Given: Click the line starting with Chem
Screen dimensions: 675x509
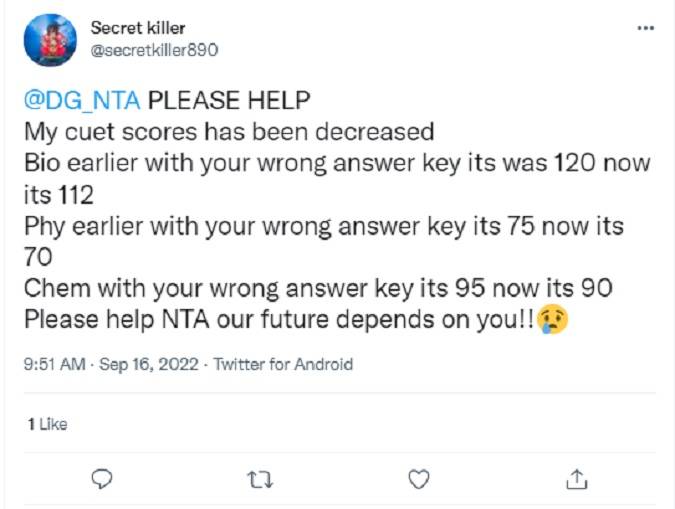Looking at the screenshot, I should pyautogui.click(x=318, y=288).
